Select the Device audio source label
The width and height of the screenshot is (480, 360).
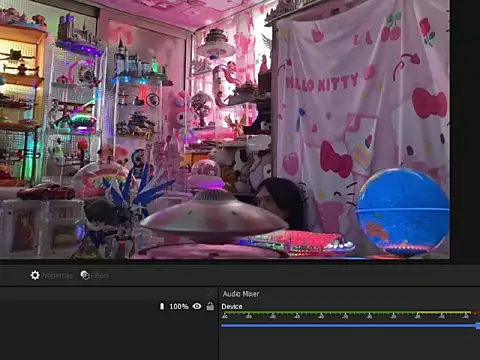tap(232, 306)
